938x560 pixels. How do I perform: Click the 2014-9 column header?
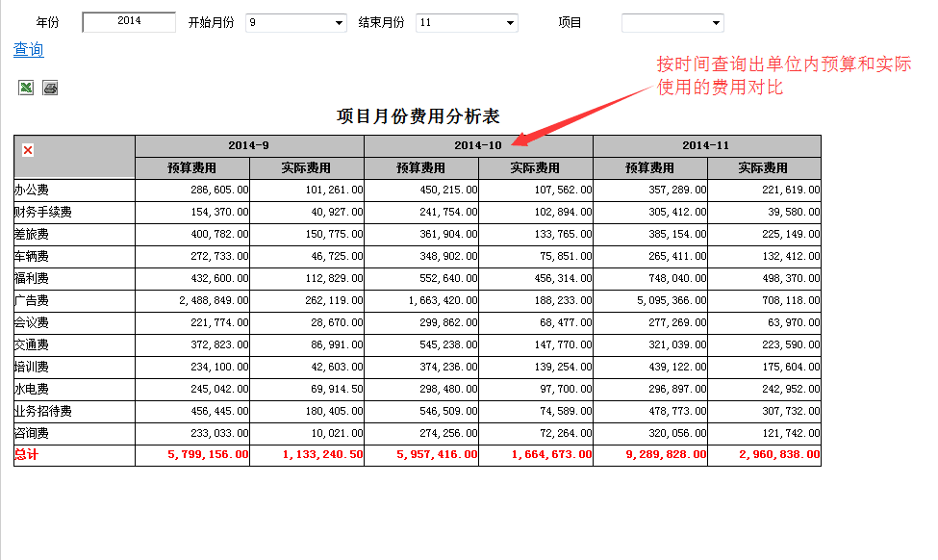tap(248, 145)
